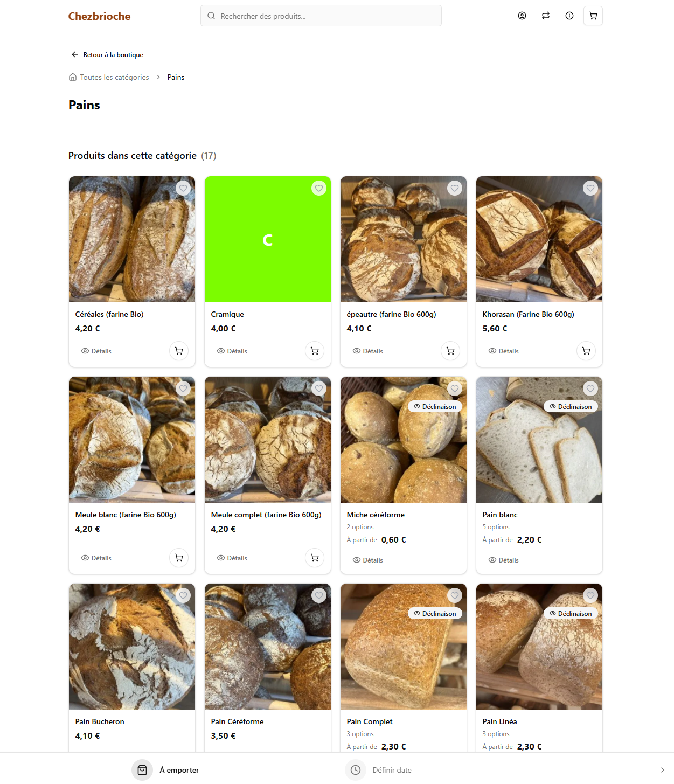674x784 pixels.
Task: Add Céréales (farine Bio) to cart
Action: pos(179,351)
